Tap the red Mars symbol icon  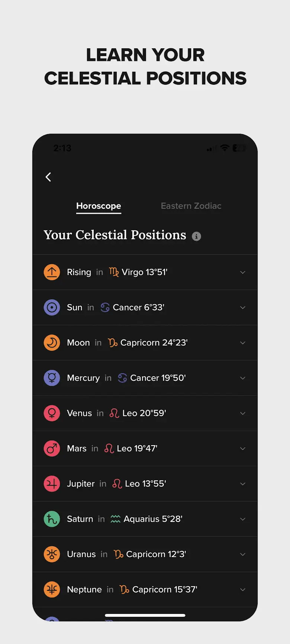click(x=52, y=449)
